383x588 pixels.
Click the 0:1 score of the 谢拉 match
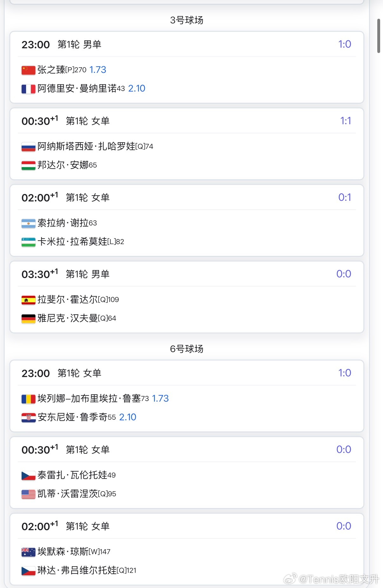[x=345, y=197]
